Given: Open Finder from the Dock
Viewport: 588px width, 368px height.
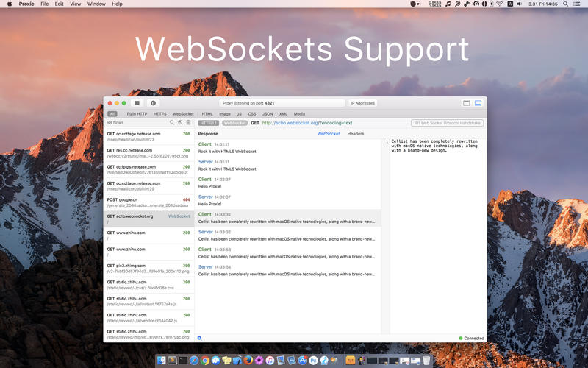Looking at the screenshot, I should click(161, 361).
